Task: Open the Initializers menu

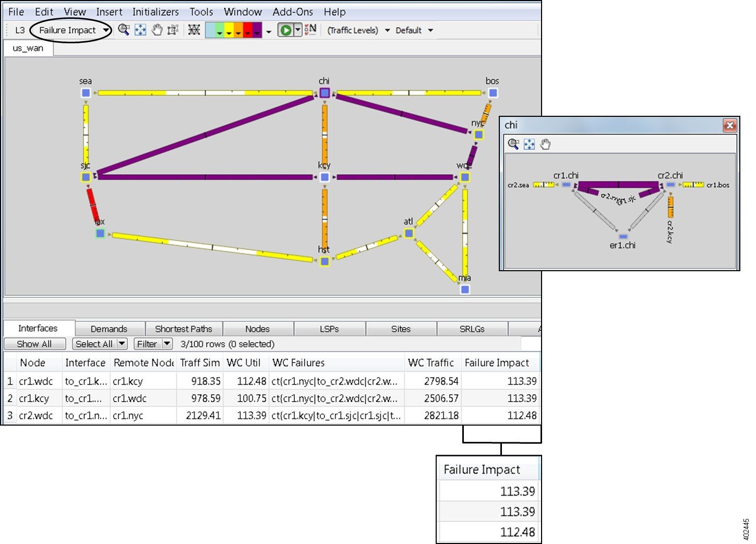Action: 155,11
